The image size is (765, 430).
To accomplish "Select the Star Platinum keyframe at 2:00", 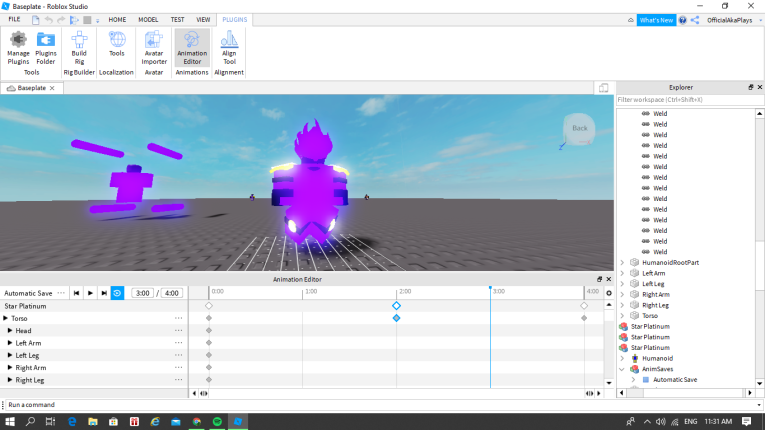I will click(x=396, y=306).
